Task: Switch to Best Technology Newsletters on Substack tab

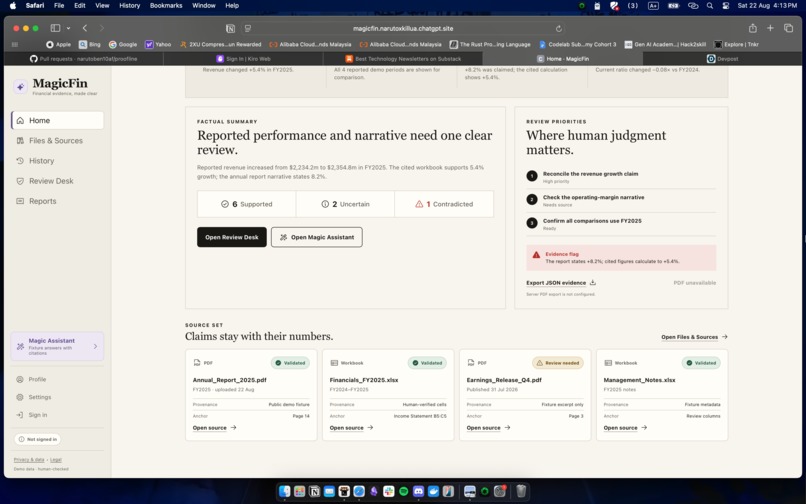Action: (x=403, y=59)
